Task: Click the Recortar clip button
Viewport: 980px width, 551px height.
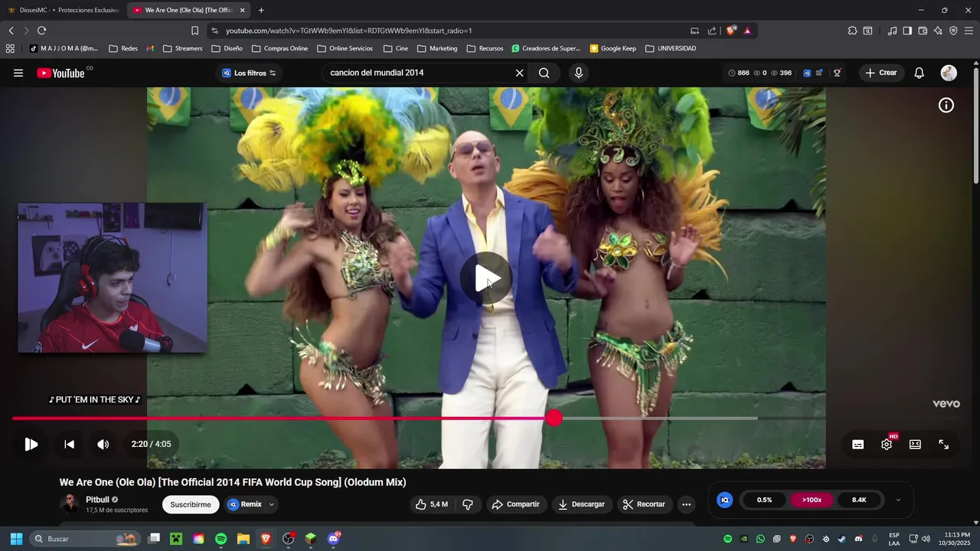Action: [643, 504]
